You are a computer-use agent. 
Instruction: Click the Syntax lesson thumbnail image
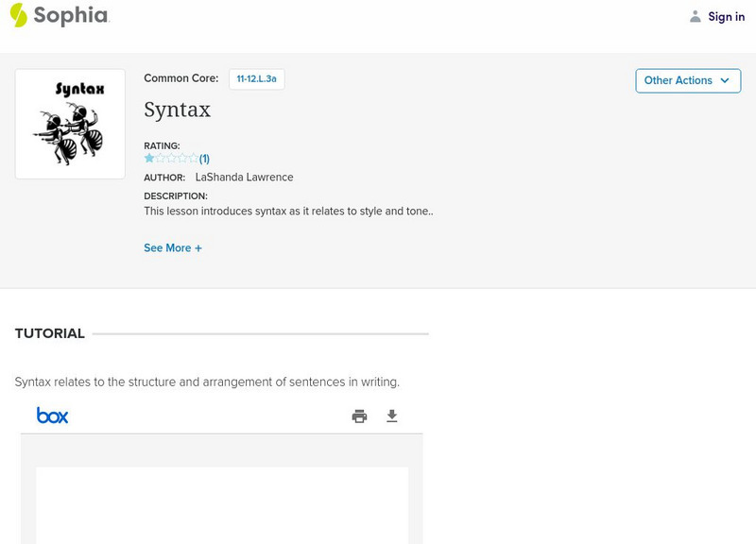(x=69, y=122)
